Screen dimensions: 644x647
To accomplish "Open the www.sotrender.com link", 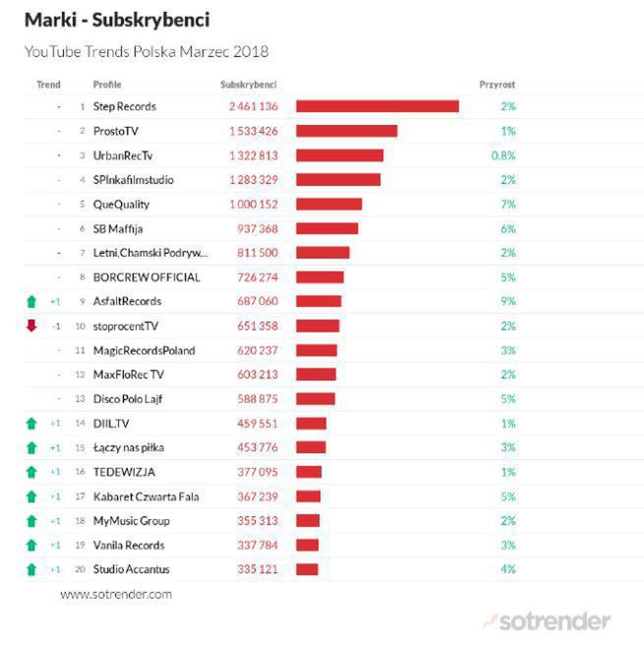I will (x=116, y=594).
